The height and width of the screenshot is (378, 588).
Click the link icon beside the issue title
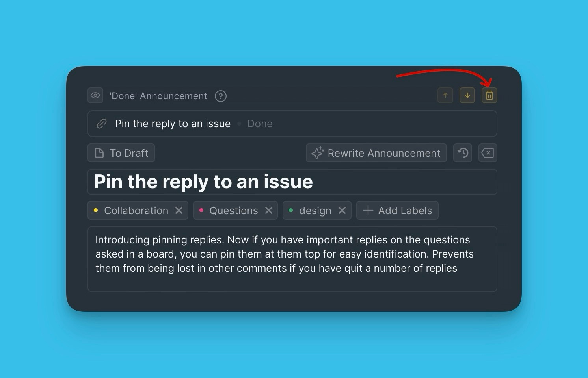tap(101, 123)
